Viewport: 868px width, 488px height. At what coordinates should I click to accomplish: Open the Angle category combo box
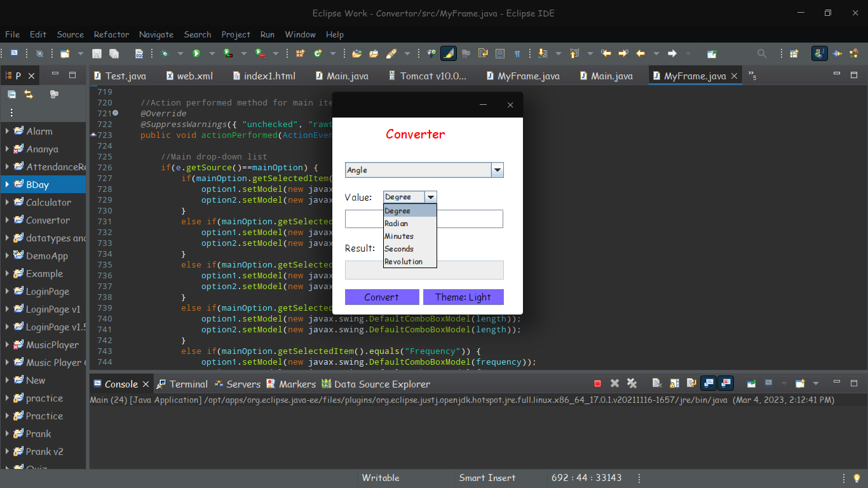pyautogui.click(x=498, y=170)
